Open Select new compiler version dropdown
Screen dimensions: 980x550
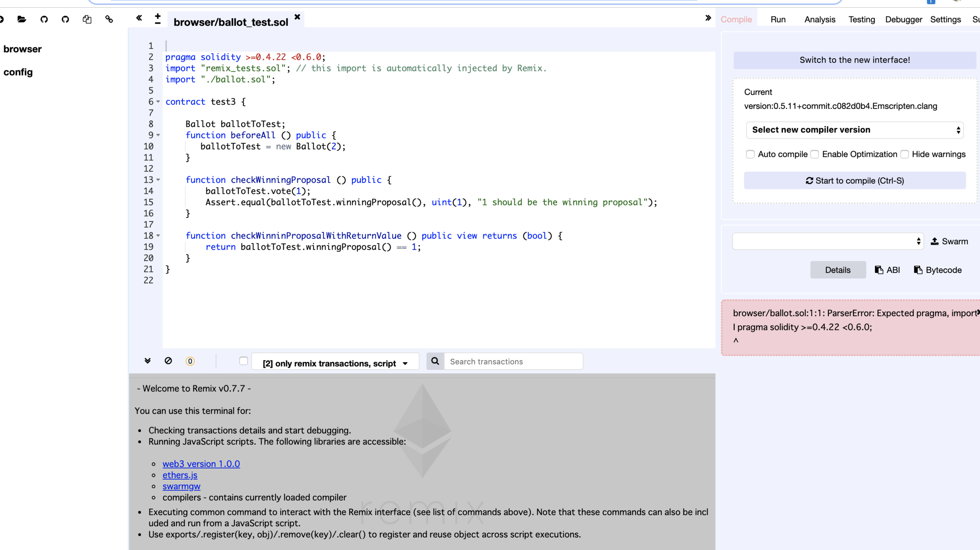854,130
